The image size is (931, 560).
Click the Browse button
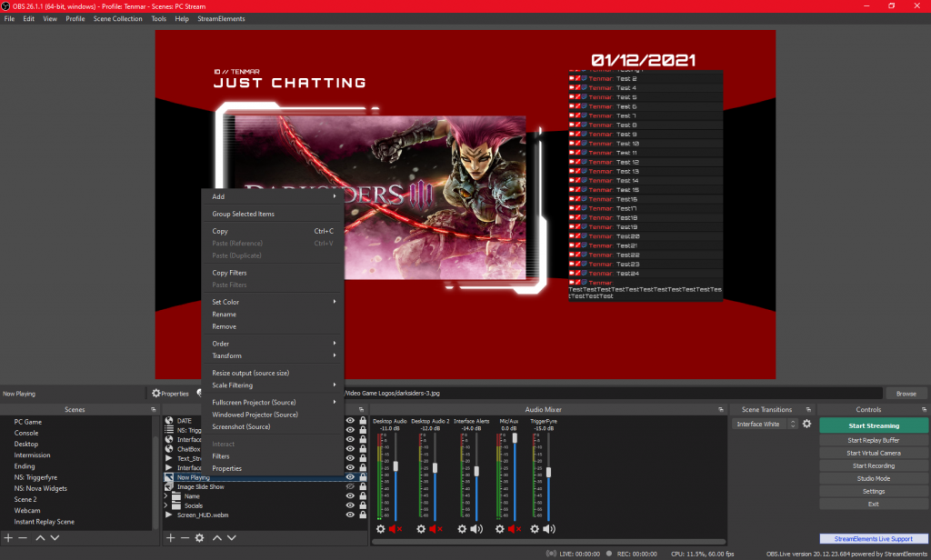[x=906, y=393]
